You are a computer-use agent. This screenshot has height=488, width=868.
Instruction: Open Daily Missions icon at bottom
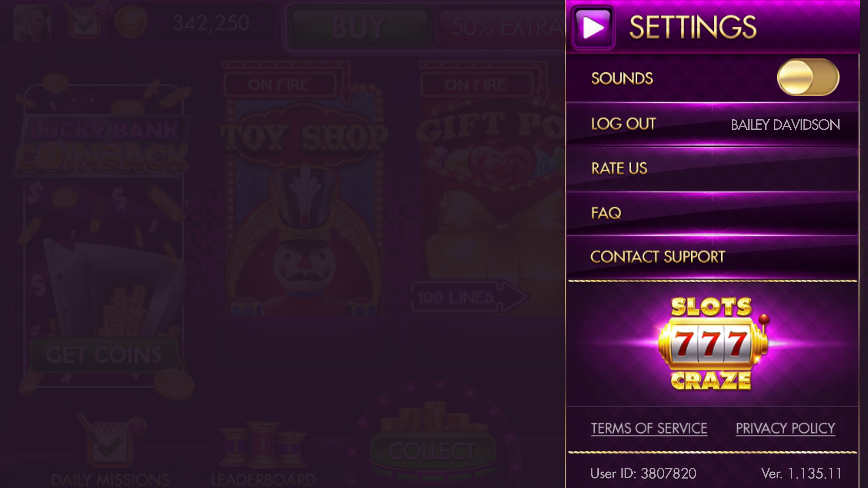click(110, 451)
